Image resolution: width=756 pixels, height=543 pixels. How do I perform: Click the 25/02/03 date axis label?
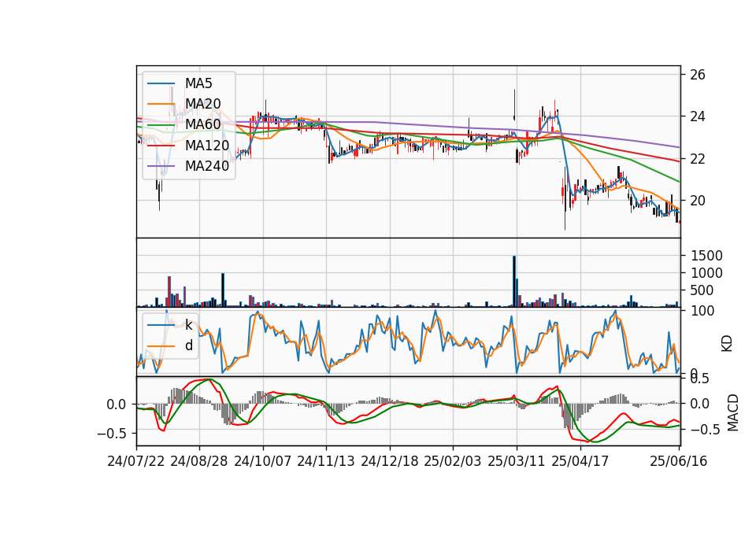(453, 461)
